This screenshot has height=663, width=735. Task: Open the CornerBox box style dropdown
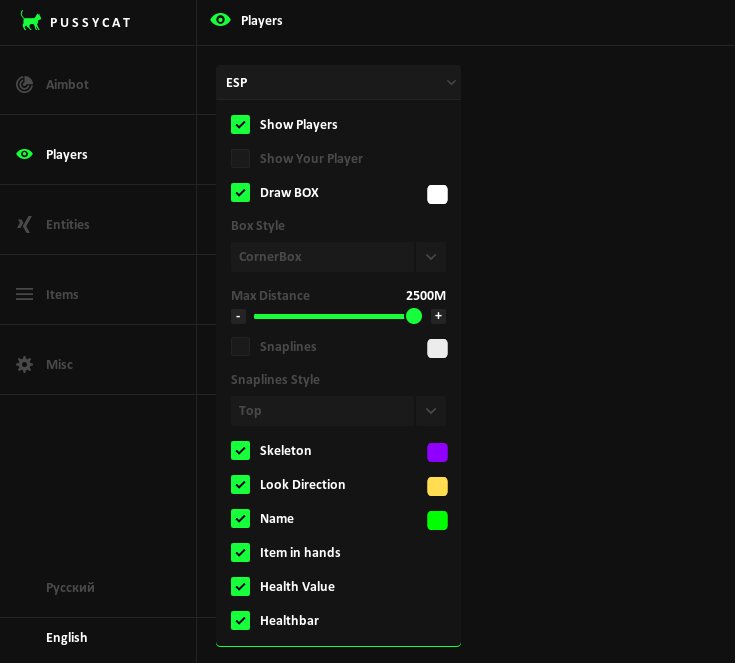(x=338, y=257)
